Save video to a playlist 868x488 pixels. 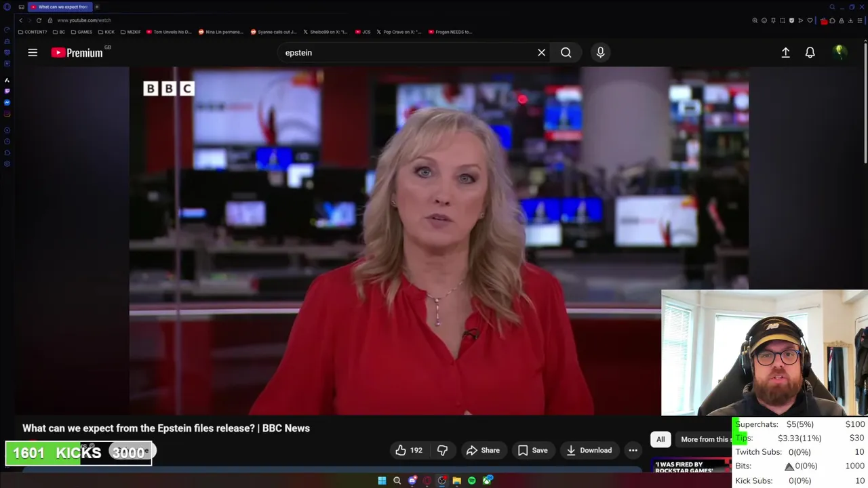(532, 450)
